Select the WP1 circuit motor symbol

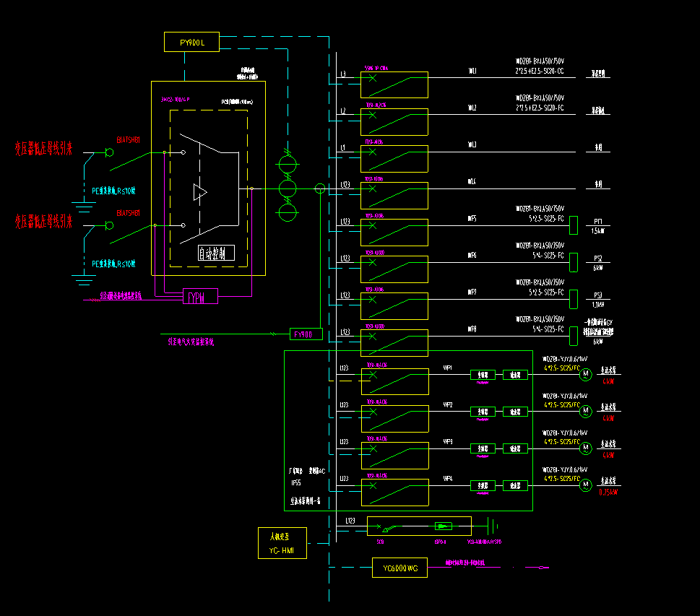[x=586, y=373]
